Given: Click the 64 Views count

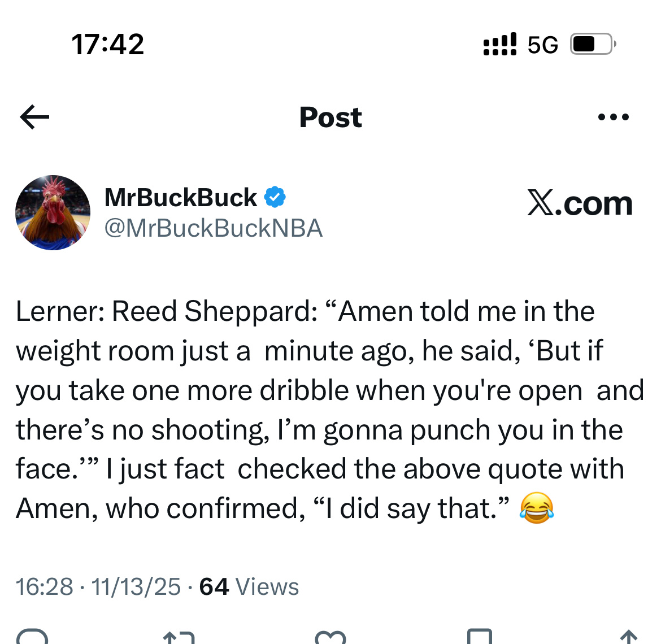Looking at the screenshot, I should 249,587.
